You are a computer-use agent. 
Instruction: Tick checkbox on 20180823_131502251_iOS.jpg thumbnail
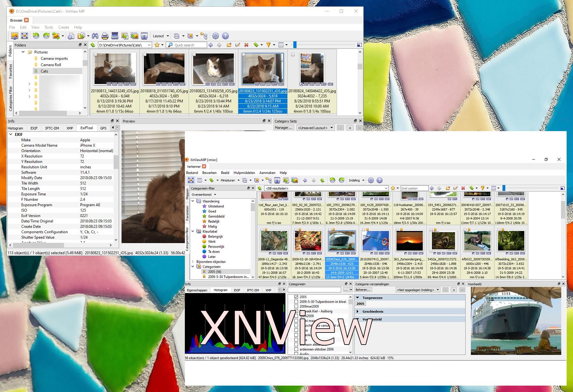pyautogui.click(x=244, y=55)
